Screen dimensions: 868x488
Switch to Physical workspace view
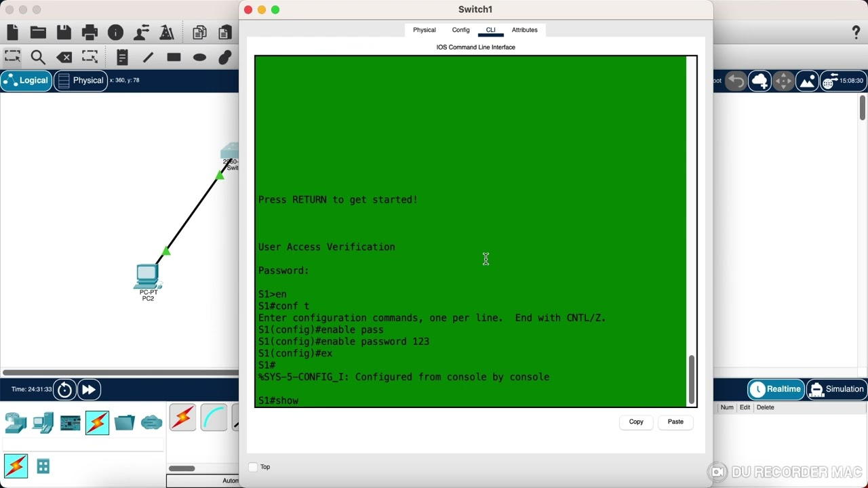click(x=81, y=81)
